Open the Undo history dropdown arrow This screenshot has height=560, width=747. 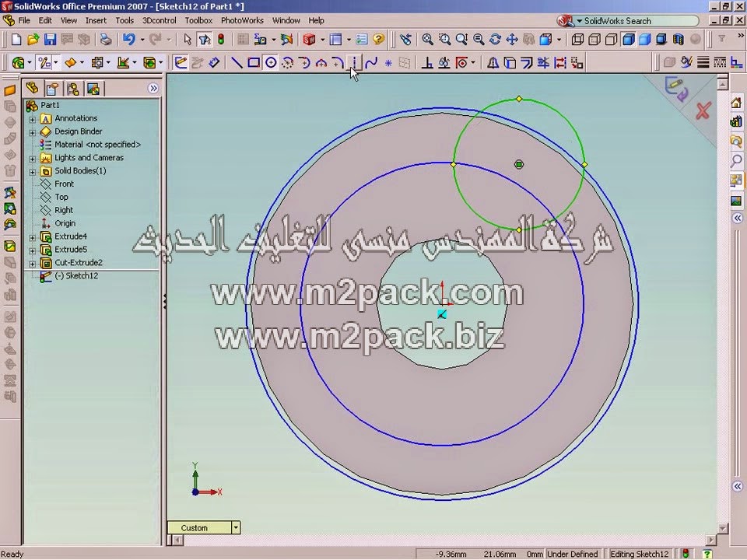[x=142, y=40]
